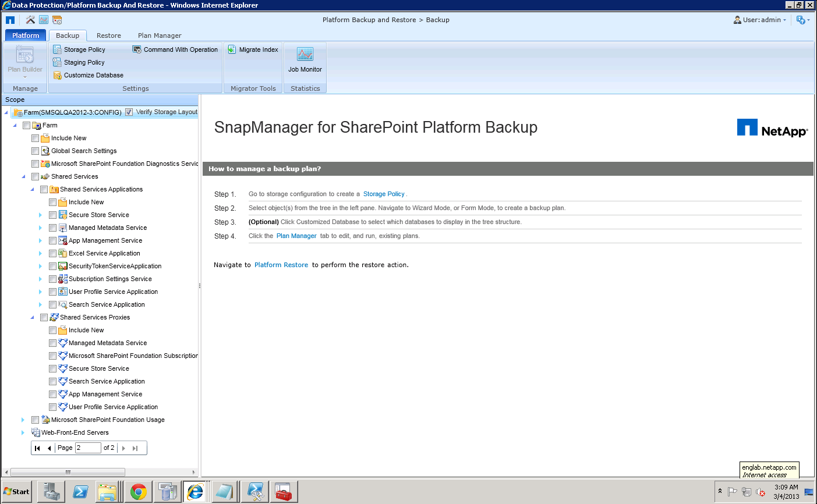Collapse the Shared Services Applications node

pyautogui.click(x=33, y=189)
